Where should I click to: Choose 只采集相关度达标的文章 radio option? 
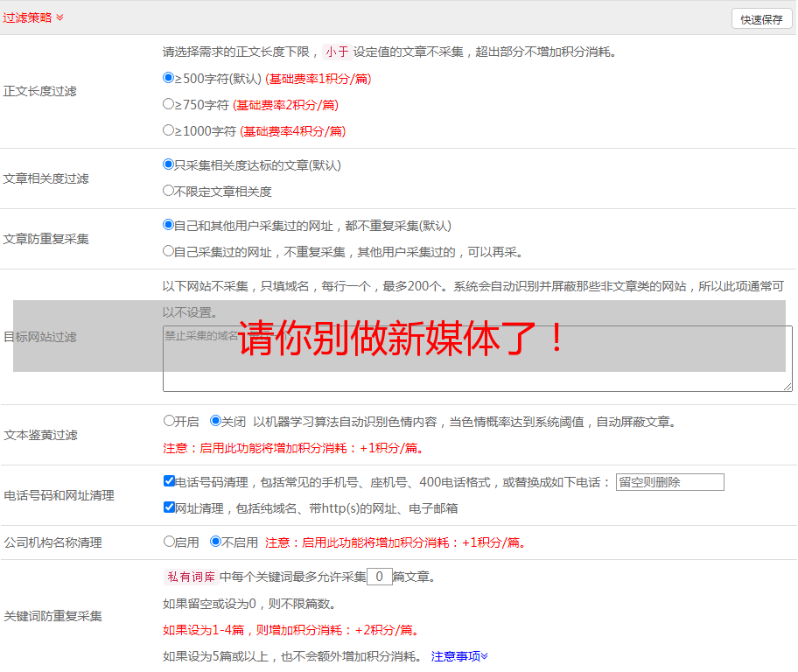[169, 164]
